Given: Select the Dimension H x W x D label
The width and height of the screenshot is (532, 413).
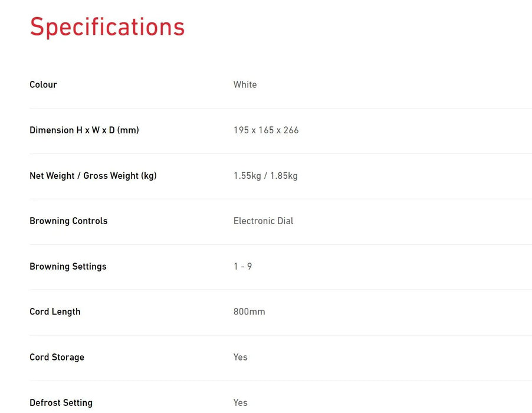Looking at the screenshot, I should (x=84, y=130).
